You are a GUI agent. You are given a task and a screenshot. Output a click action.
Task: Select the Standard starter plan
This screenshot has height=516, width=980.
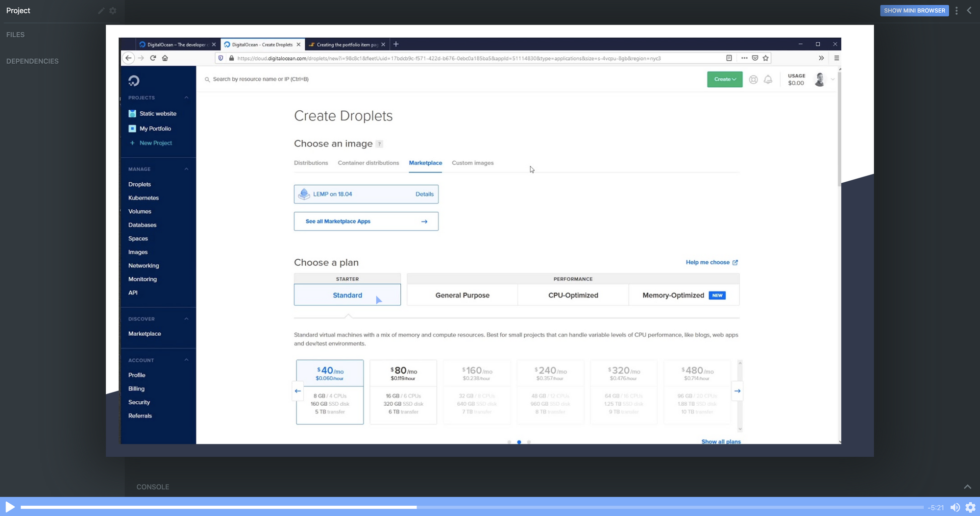[347, 295]
